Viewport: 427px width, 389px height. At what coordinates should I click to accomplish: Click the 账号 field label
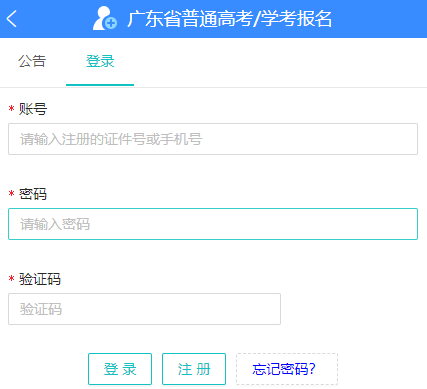33,109
